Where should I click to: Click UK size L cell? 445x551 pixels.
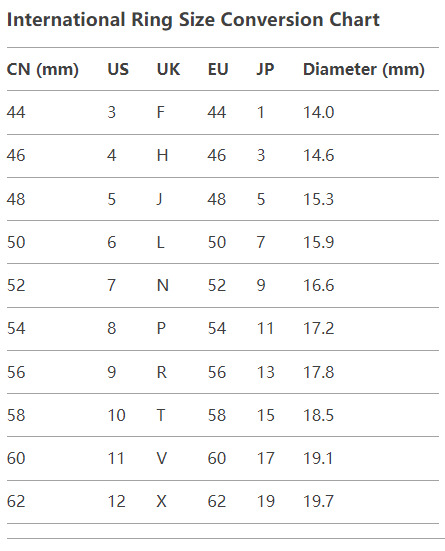point(160,242)
